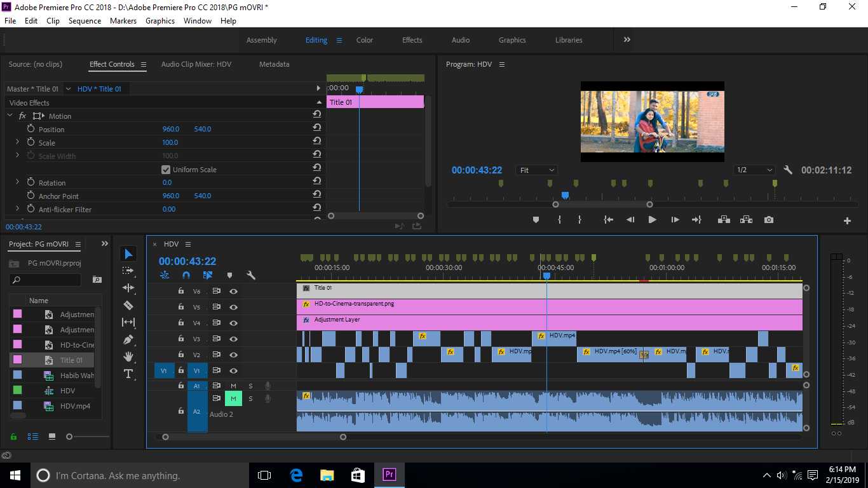Viewport: 868px width, 488px height.
Task: Click the Position X value 960.0
Action: pyautogui.click(x=171, y=129)
